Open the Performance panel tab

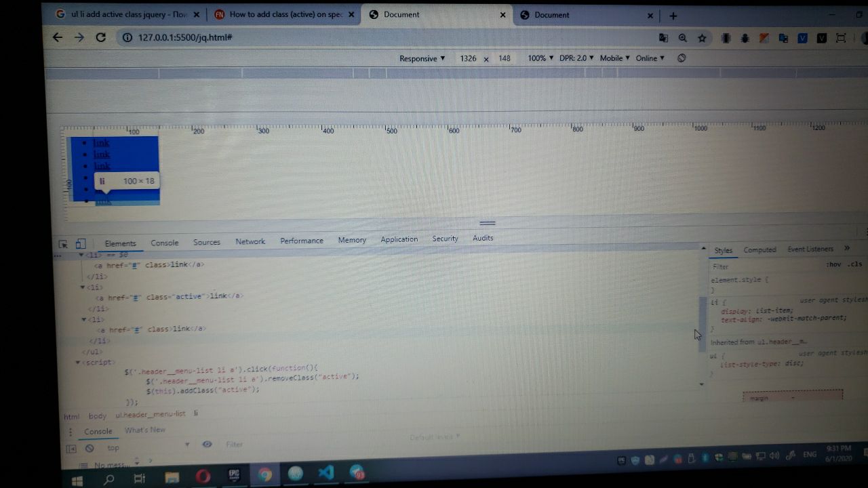click(302, 241)
